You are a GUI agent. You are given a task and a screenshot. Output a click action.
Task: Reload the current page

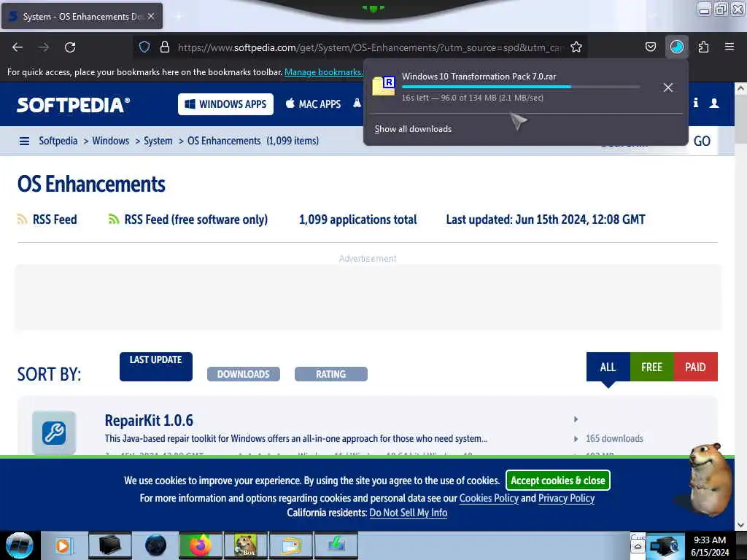[x=70, y=47]
